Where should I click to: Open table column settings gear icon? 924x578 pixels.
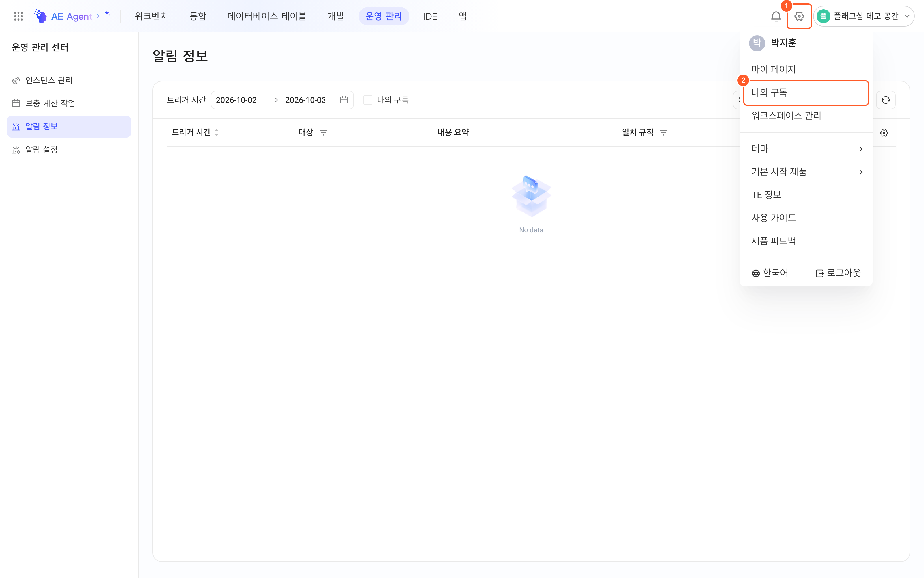click(x=884, y=133)
